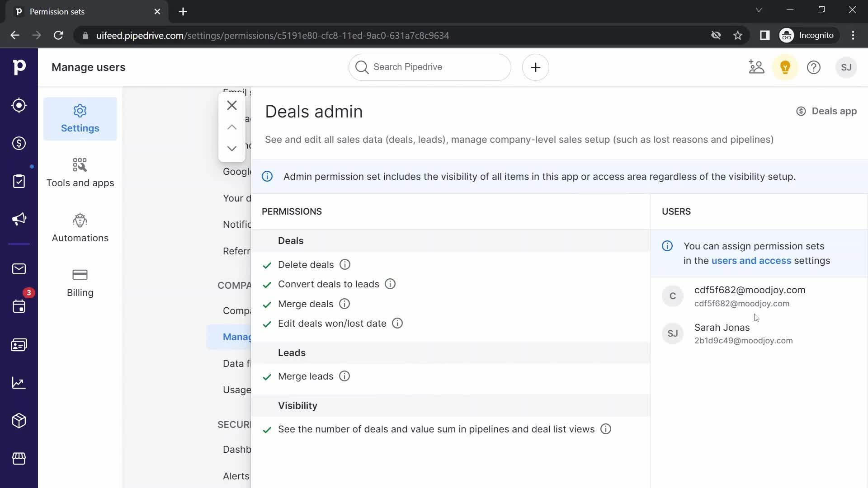The image size is (868, 488).
Task: Open the Campaigns icon in sidebar
Action: tap(19, 219)
